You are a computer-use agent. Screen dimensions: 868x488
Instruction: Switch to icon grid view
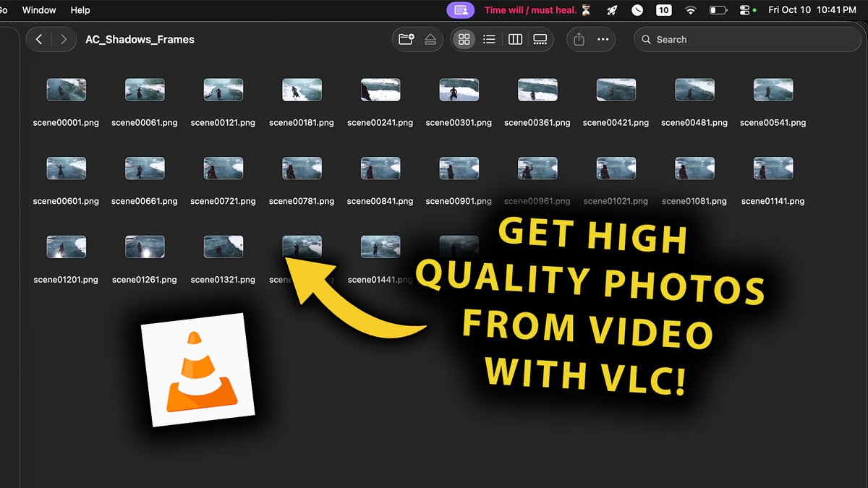(464, 40)
